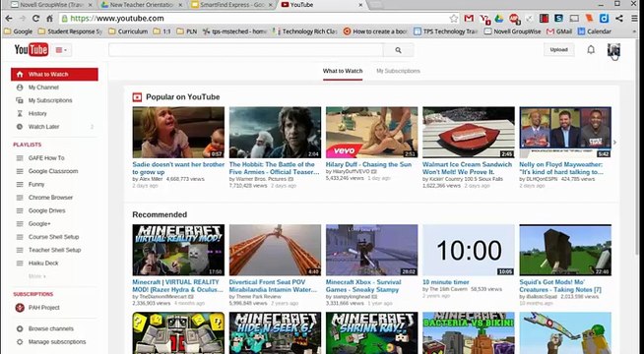Open My Subscriptions in the sidebar
644x354 pixels.
49,100
